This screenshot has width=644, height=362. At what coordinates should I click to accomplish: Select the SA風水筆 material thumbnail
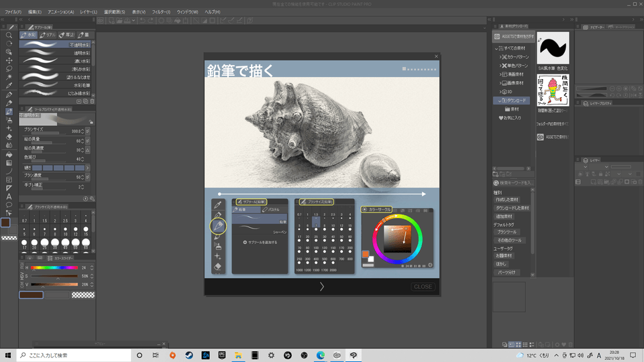coord(553,48)
